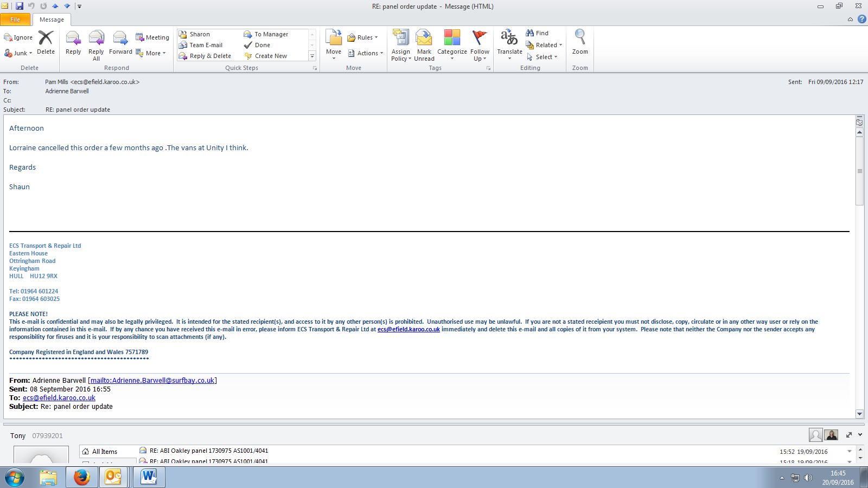
Task: Select the Message ribbon tab
Action: (x=52, y=20)
